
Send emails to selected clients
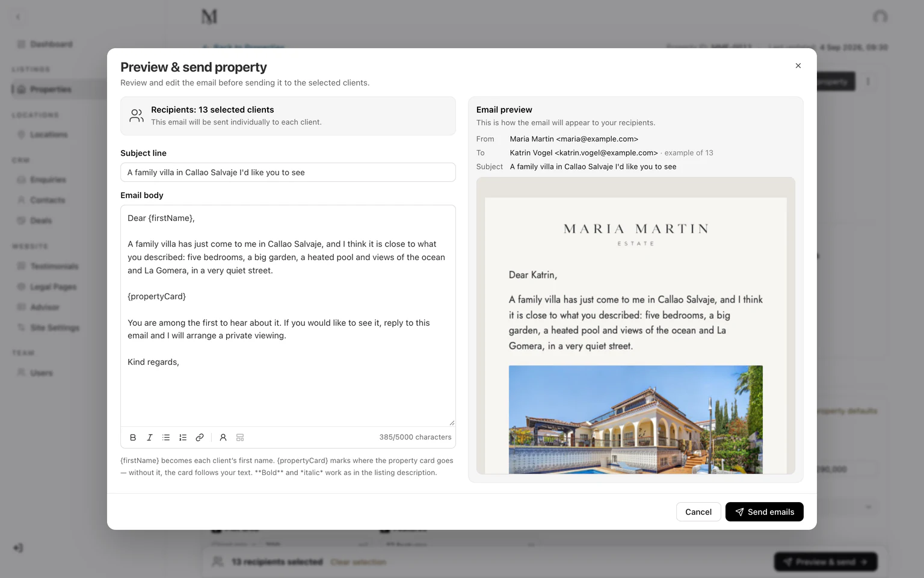tap(765, 512)
